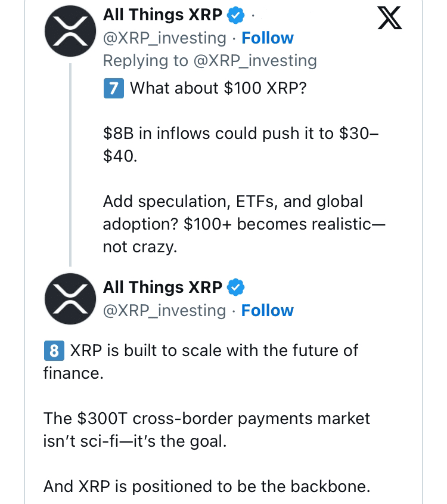Image resolution: width=447 pixels, height=504 pixels.
Task: Open the XRP avatar on the reply tweet
Action: 70,33
